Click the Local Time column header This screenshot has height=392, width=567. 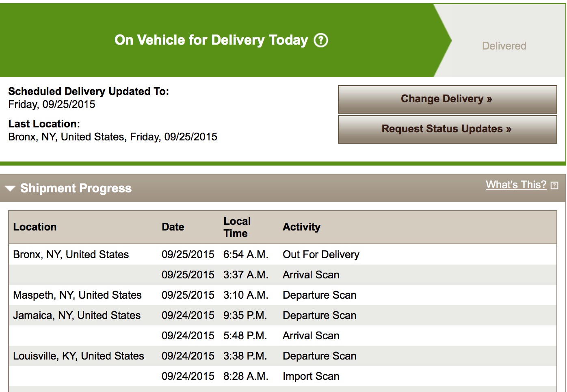(237, 227)
